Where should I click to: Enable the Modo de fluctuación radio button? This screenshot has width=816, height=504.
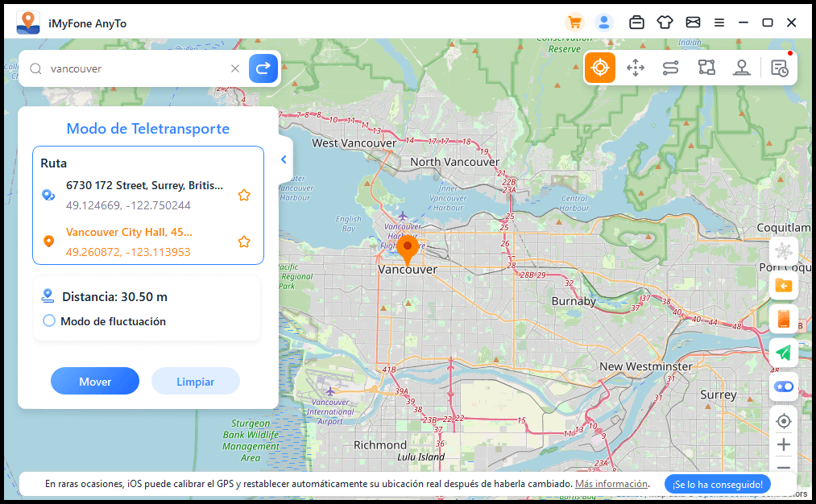pos(49,321)
